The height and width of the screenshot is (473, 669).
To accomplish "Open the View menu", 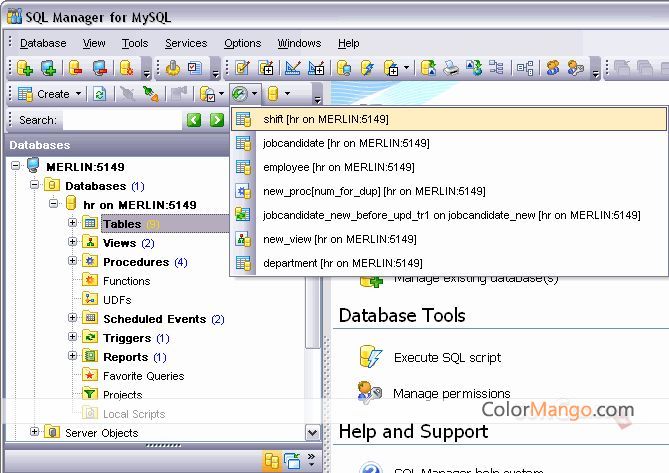I will coord(94,43).
